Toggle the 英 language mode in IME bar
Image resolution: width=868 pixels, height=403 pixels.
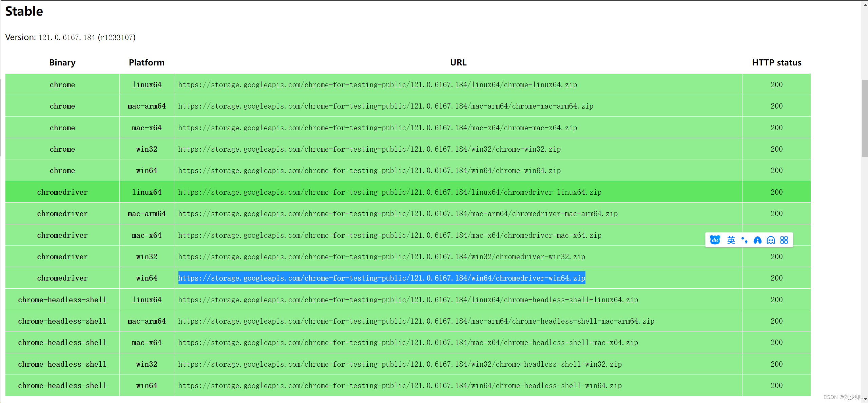pyautogui.click(x=731, y=240)
